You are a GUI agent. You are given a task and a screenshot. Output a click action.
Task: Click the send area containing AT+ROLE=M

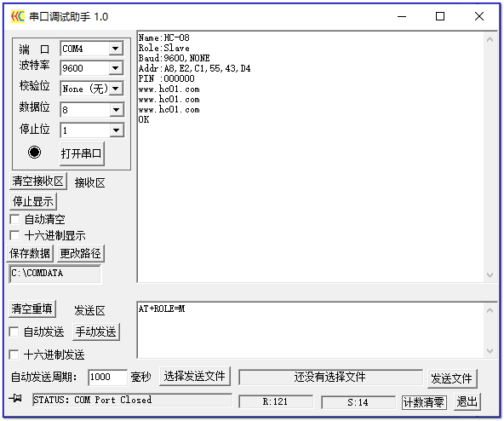coord(311,330)
